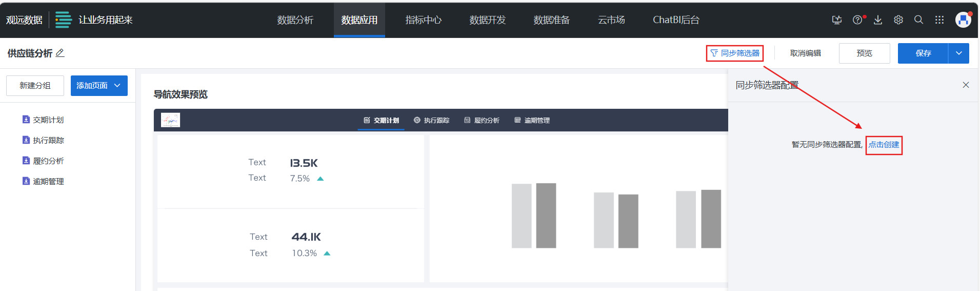
Task: Close the 同步筛选器配置 panel
Action: pyautogui.click(x=966, y=85)
